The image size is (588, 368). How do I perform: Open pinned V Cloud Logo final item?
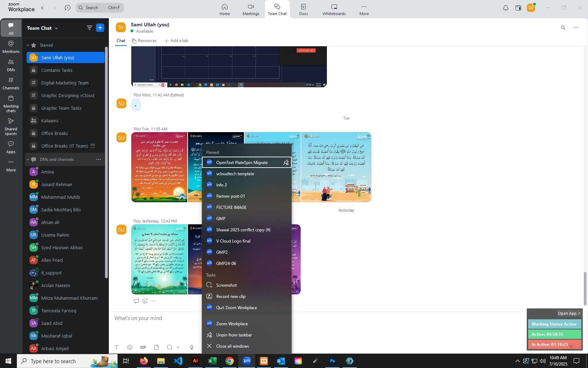click(x=247, y=241)
